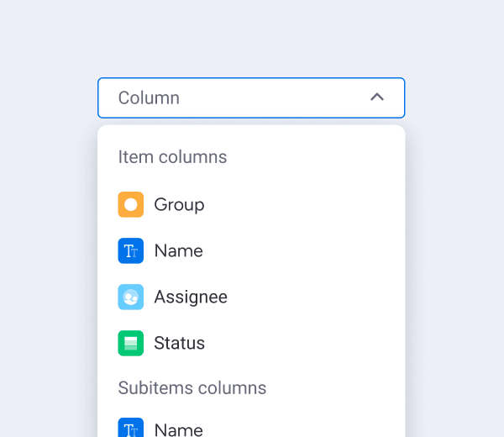Select the Assignee people icon
This screenshot has height=437, width=504.
click(x=130, y=297)
